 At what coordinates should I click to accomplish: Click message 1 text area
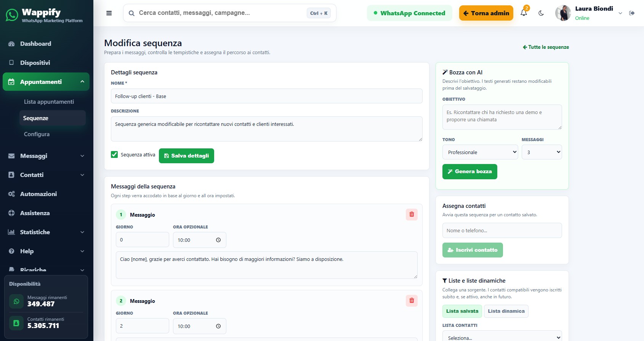coord(267,265)
